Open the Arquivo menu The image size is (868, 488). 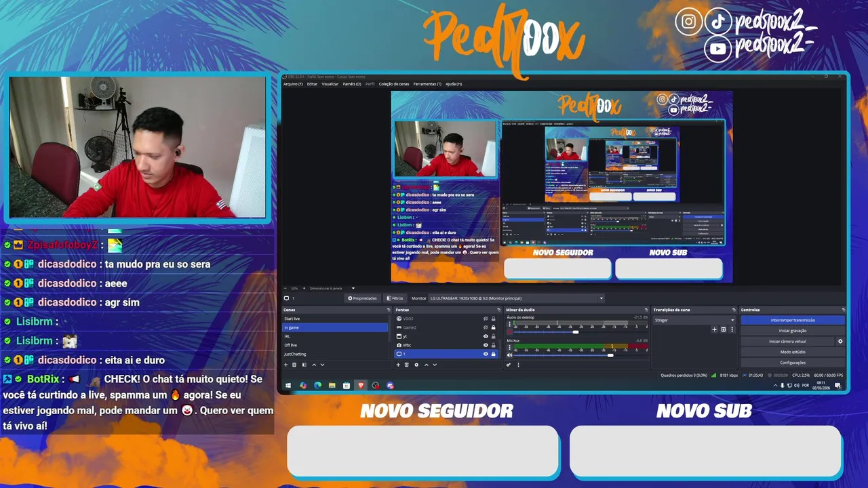coord(293,84)
